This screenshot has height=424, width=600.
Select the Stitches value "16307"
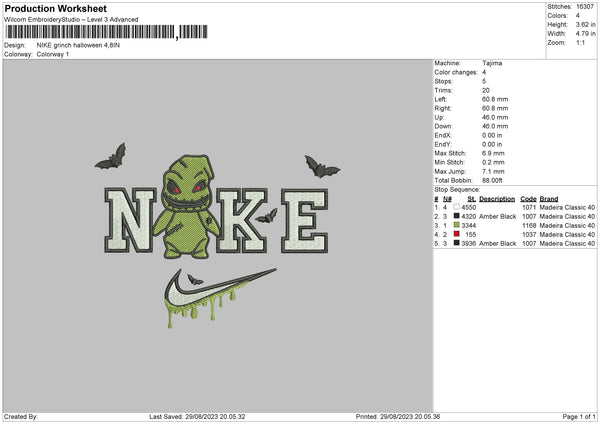pyautogui.click(x=585, y=7)
